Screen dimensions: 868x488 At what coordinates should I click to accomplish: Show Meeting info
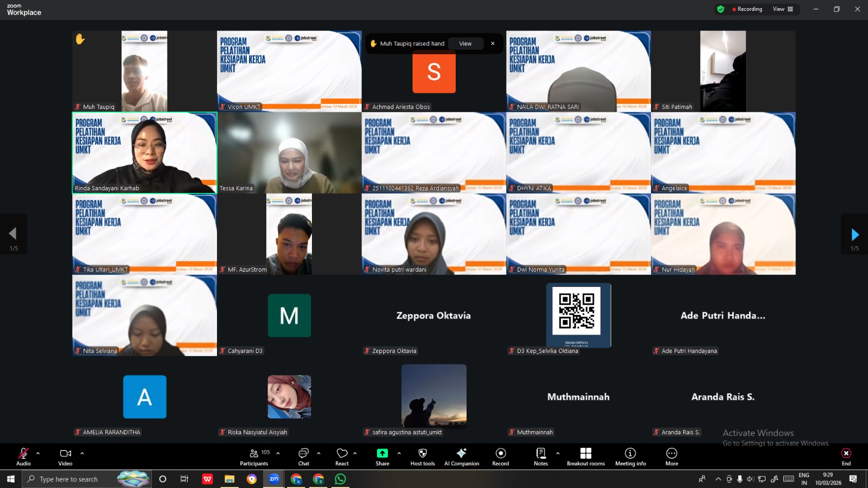[x=630, y=453]
